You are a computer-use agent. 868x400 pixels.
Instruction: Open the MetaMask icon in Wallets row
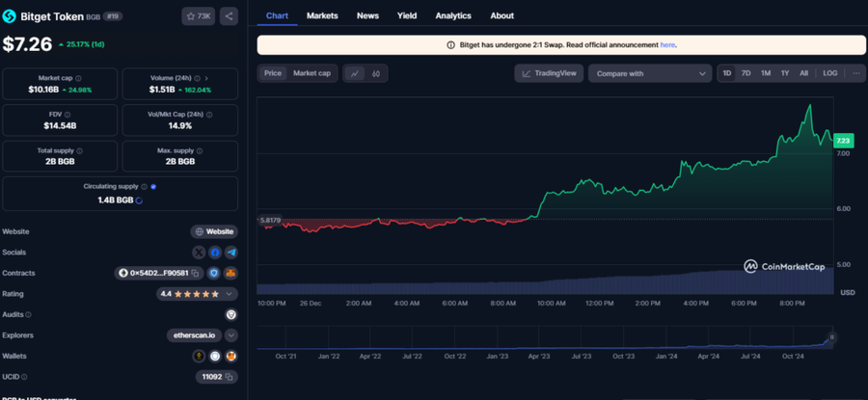pos(231,357)
